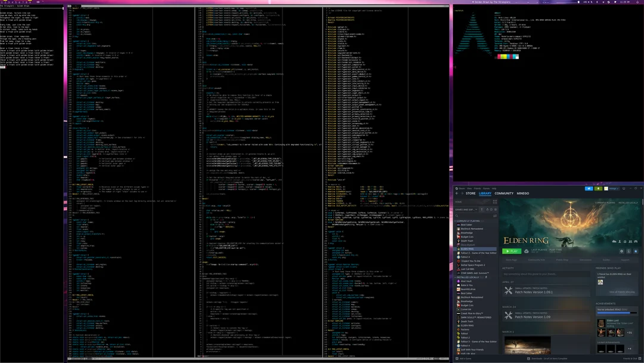Viewport: 644px width, 363px height.
Task: Open advanced filters beside the library search box
Action: click(x=494, y=216)
